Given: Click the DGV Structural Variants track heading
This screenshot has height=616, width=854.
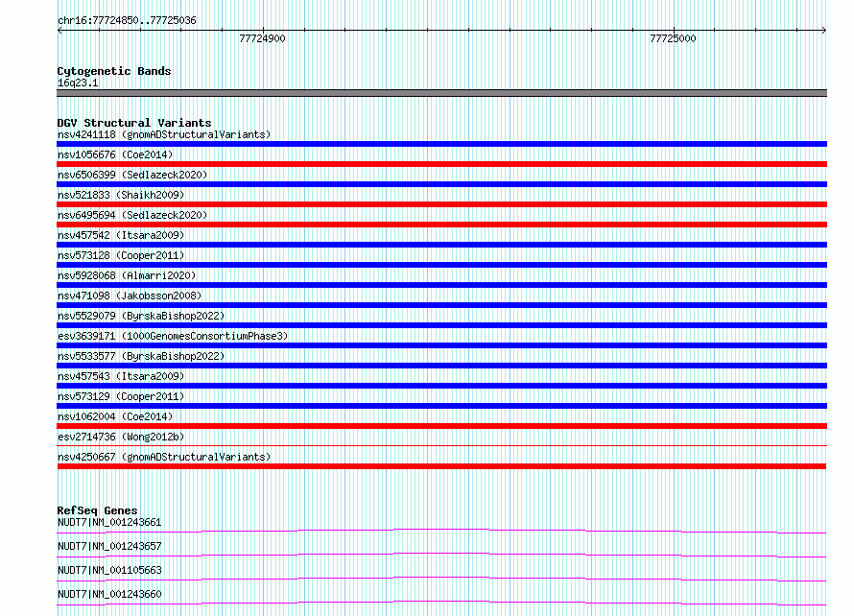Looking at the screenshot, I should pyautogui.click(x=134, y=123).
